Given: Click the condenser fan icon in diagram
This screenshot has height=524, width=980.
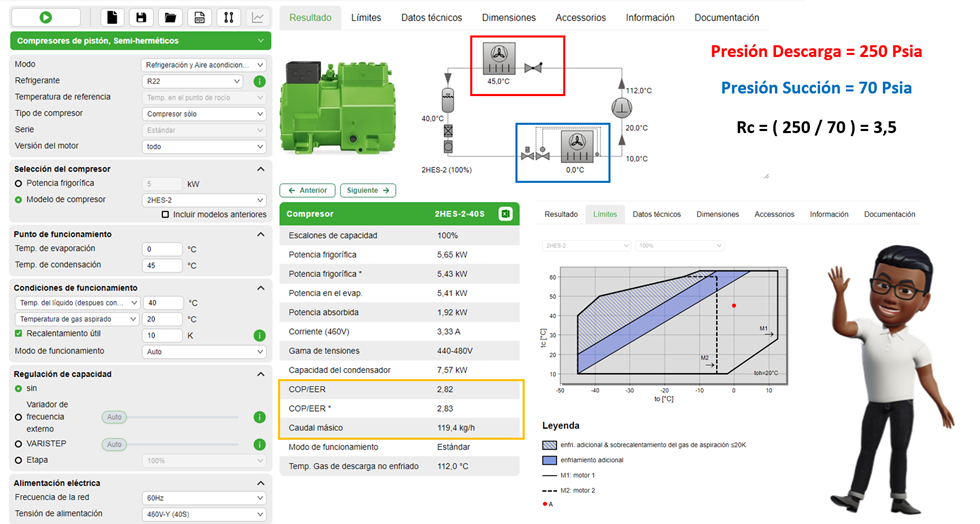Looking at the screenshot, I should coord(499,58).
